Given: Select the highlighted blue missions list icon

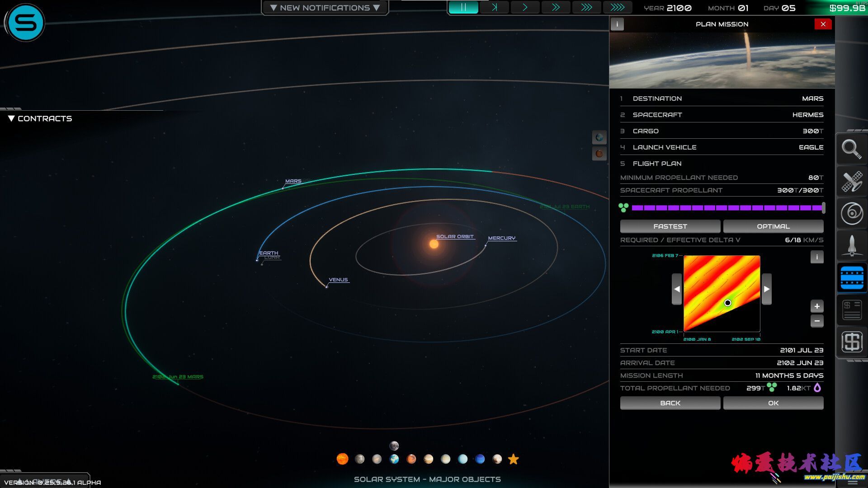Looking at the screenshot, I should pos(852,277).
